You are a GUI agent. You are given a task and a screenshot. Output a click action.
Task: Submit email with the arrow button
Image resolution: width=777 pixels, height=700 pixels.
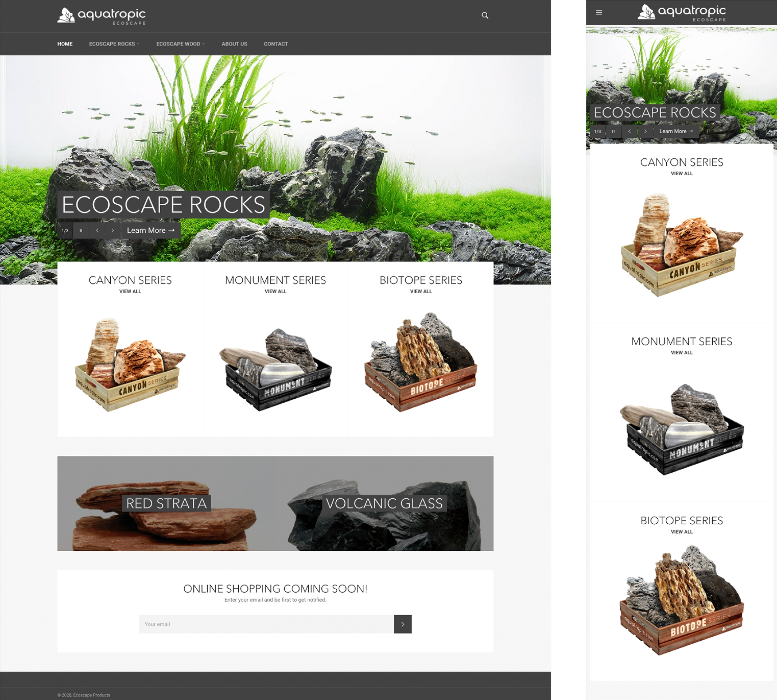(402, 624)
